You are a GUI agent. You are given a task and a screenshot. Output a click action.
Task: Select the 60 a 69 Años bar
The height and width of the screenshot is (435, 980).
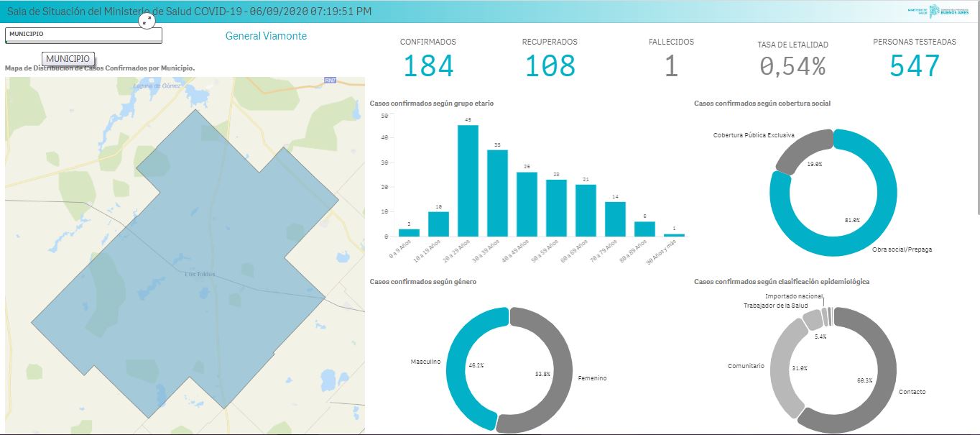point(586,210)
